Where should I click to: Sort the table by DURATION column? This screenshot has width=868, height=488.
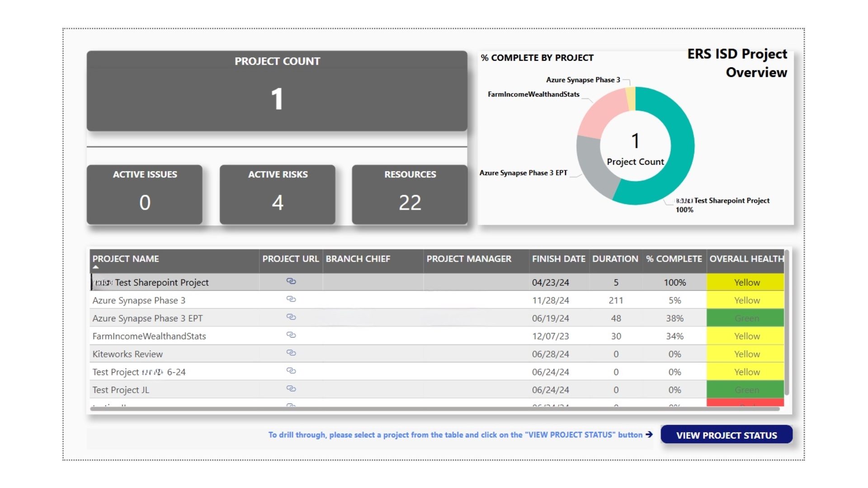click(615, 258)
